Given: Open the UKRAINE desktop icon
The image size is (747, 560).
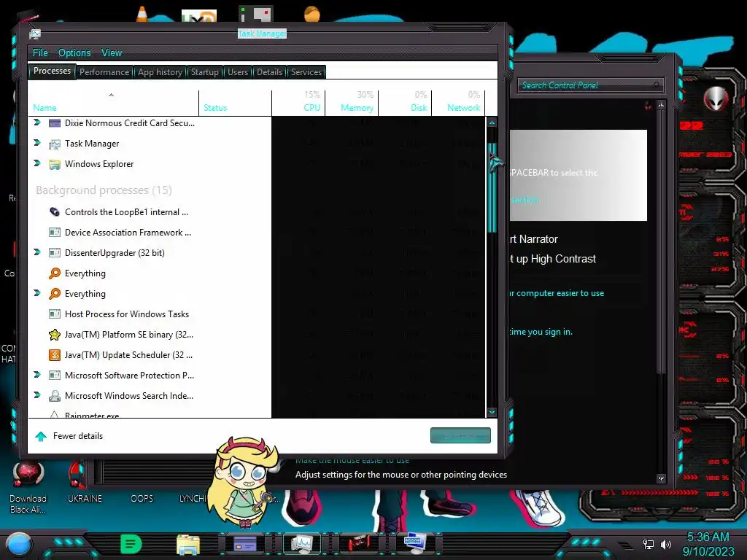Looking at the screenshot, I should click(x=85, y=482).
